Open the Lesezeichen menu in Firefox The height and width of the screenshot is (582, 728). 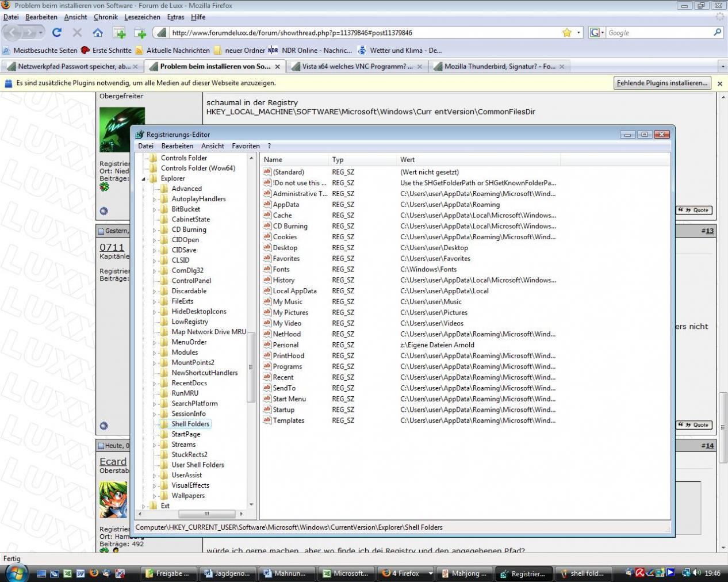click(142, 17)
